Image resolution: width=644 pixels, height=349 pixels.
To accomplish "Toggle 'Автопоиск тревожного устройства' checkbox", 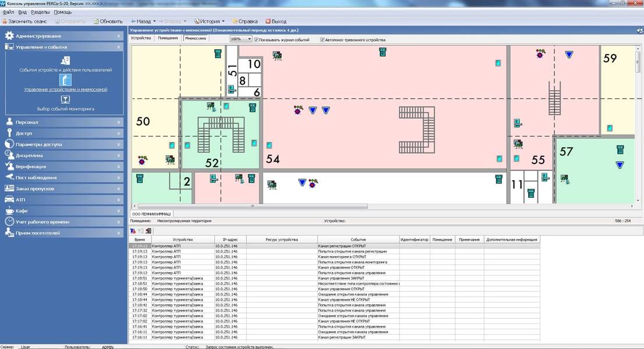I will (322, 40).
